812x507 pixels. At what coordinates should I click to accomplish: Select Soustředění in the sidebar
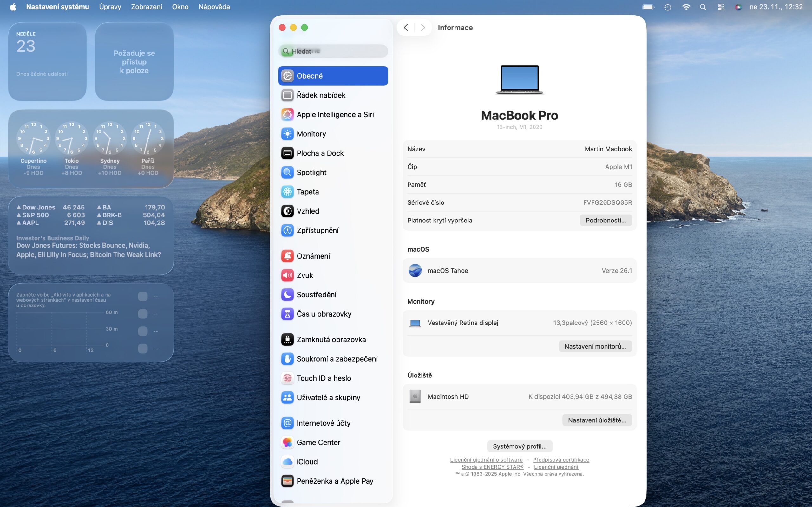coord(316,294)
